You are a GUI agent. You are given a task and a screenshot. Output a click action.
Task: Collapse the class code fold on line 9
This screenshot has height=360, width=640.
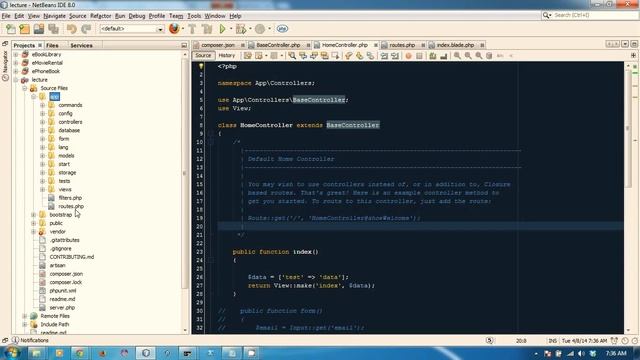coord(211,133)
